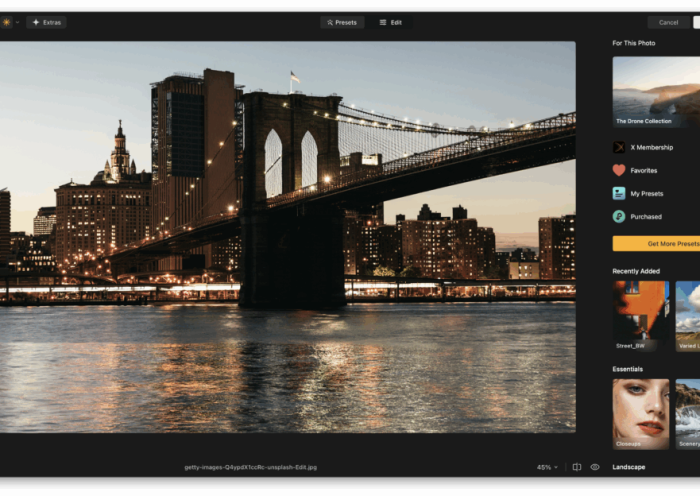The height and width of the screenshot is (496, 700).
Task: Toggle before/after compare view icon
Action: (x=577, y=467)
